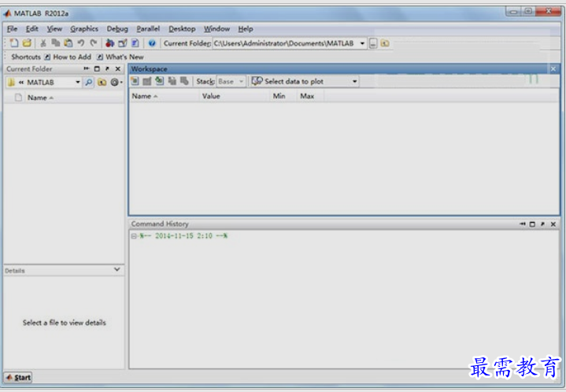This screenshot has width=566, height=392.
Task: Expand the back chevrons before MATLAB folder
Action: pos(21,83)
